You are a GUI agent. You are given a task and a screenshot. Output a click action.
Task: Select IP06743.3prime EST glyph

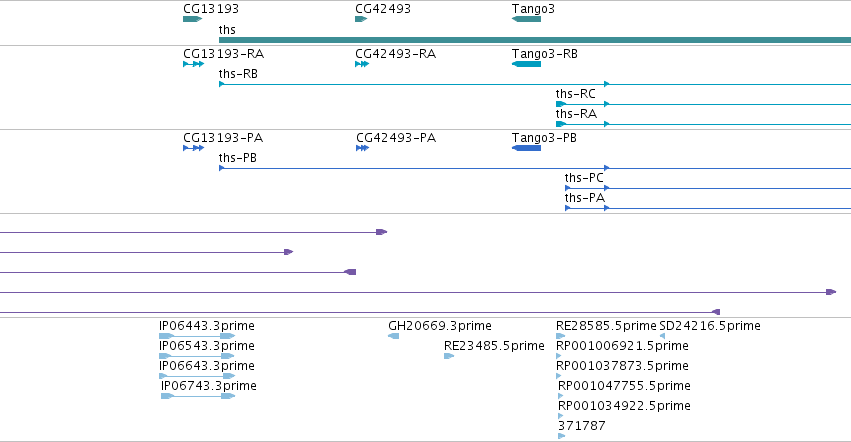click(x=198, y=396)
